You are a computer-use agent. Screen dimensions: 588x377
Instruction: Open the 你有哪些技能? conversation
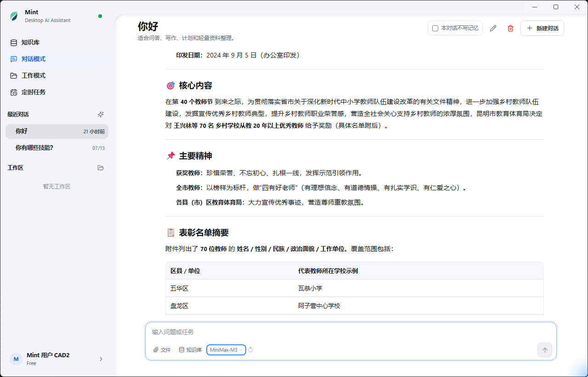pyautogui.click(x=57, y=148)
